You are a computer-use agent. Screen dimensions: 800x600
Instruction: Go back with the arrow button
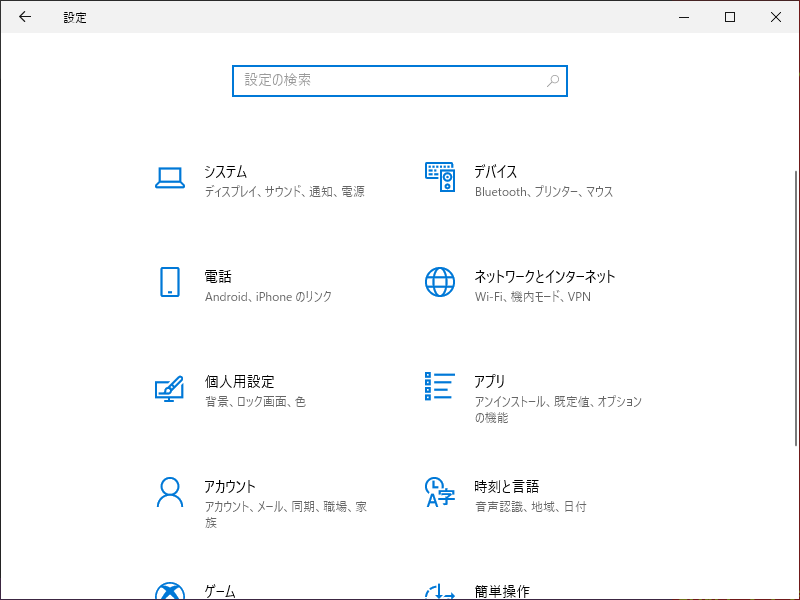click(25, 17)
